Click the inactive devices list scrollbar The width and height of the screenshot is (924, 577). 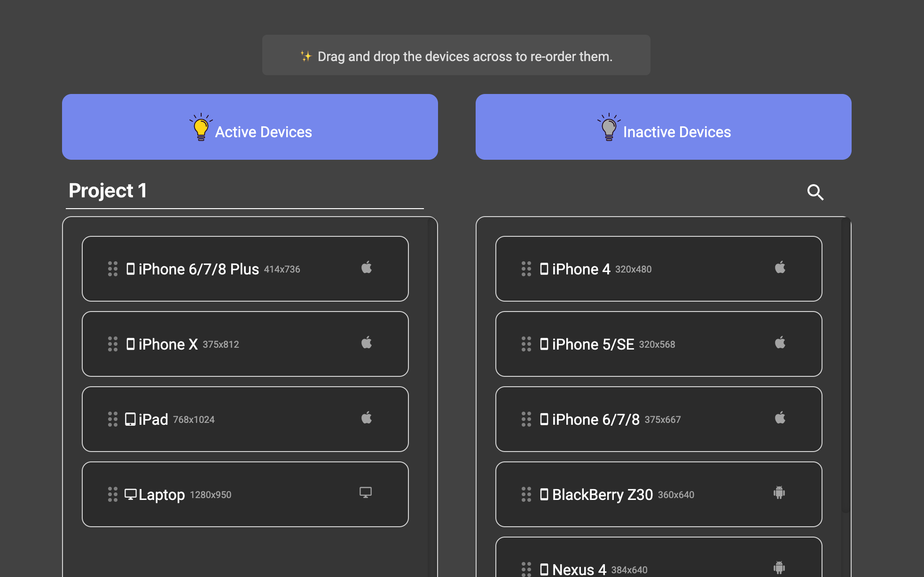pos(846,366)
